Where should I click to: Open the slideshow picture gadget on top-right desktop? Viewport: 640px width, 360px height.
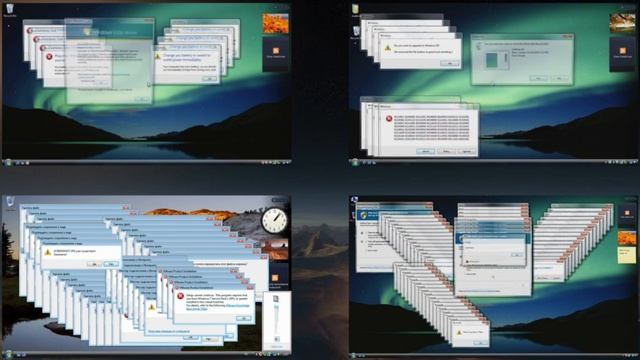[622, 23]
